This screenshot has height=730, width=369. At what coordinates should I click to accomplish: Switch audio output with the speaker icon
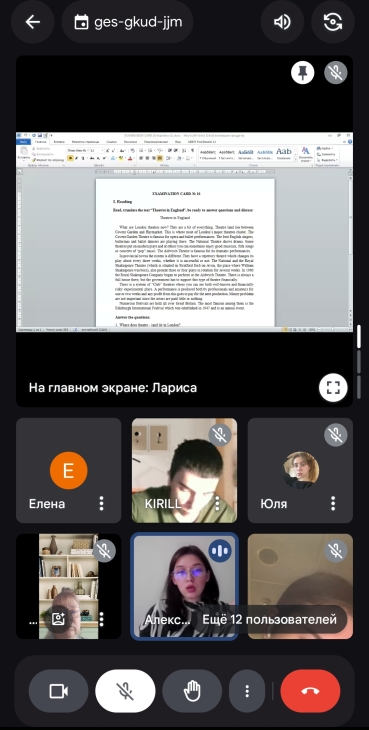point(282,22)
